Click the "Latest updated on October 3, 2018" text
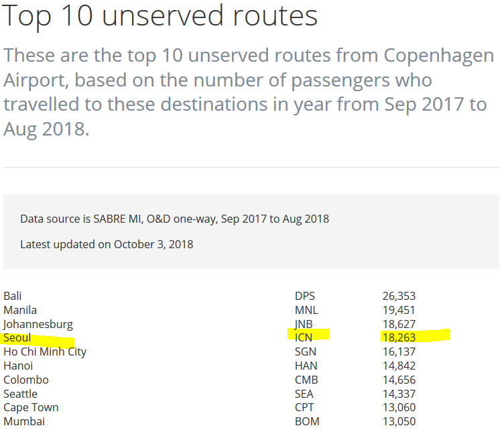The image size is (504, 432). (x=107, y=244)
